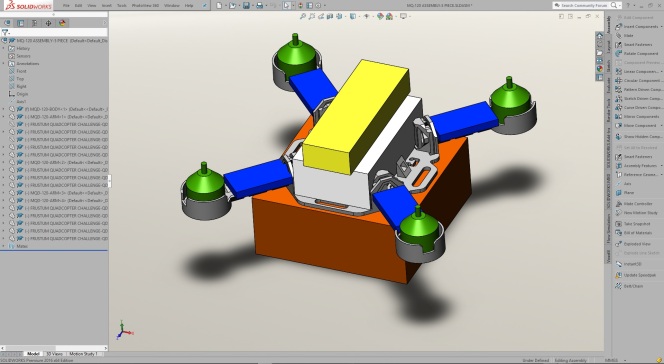
Task: Select Sketch Driven Component Pattern
Action: [638, 98]
